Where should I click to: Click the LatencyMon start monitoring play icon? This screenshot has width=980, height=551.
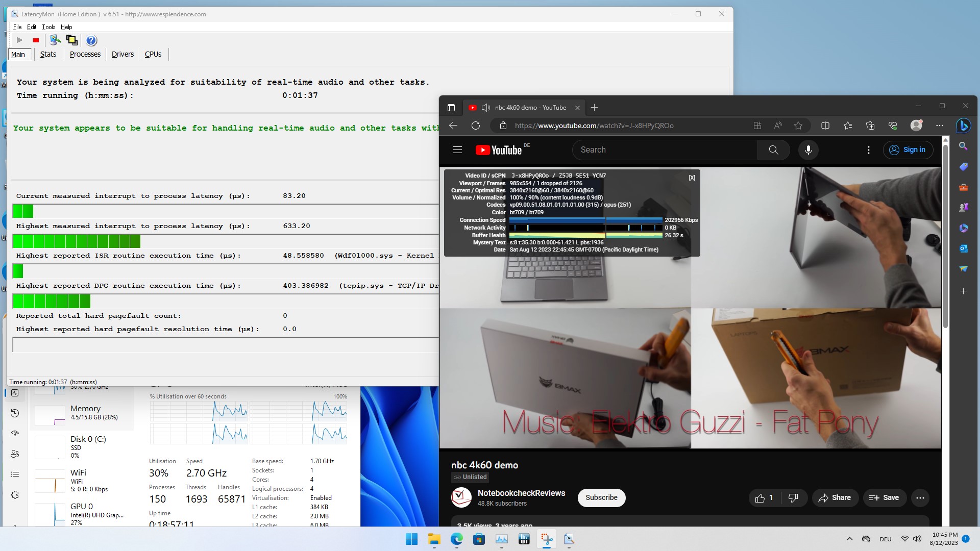[19, 40]
